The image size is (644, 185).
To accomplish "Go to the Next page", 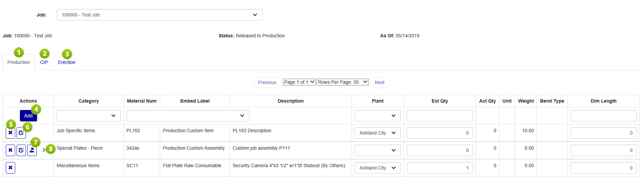I will (x=379, y=82).
